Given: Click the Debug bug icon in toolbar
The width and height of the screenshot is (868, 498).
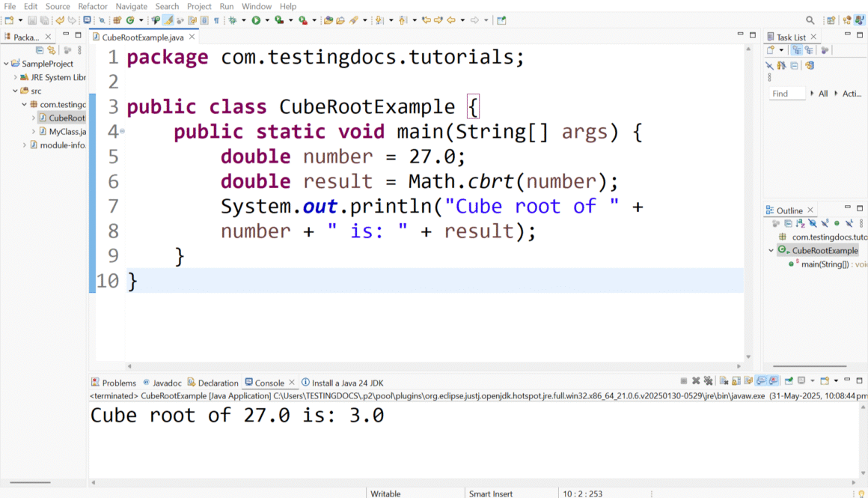Looking at the screenshot, I should (x=233, y=20).
